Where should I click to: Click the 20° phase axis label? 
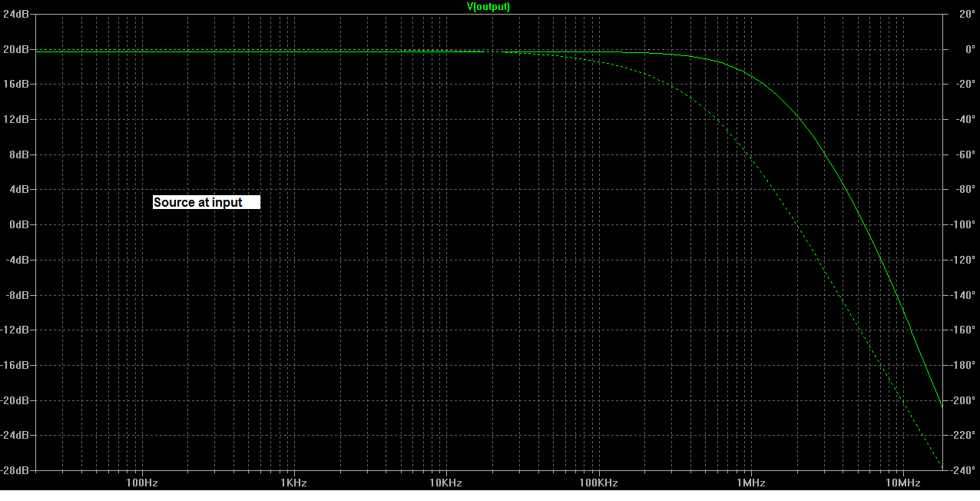pos(965,14)
